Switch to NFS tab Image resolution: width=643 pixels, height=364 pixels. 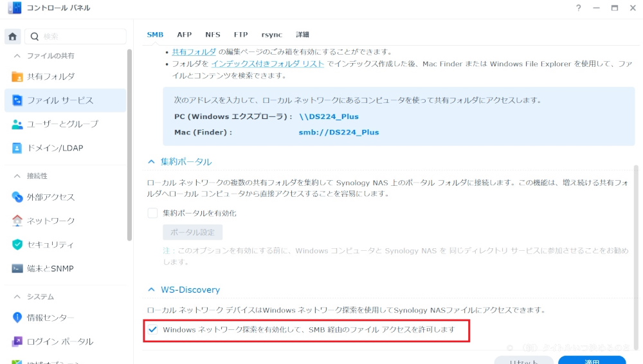(x=213, y=35)
